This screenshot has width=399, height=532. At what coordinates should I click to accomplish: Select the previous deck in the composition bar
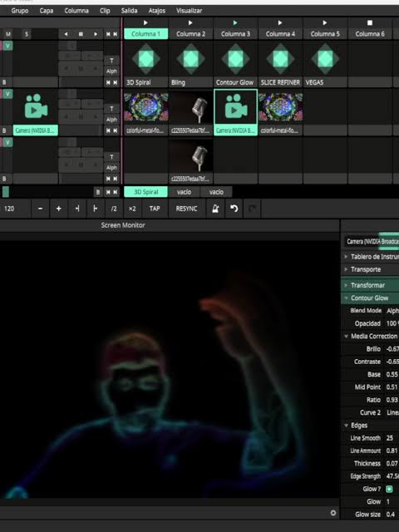click(108, 192)
